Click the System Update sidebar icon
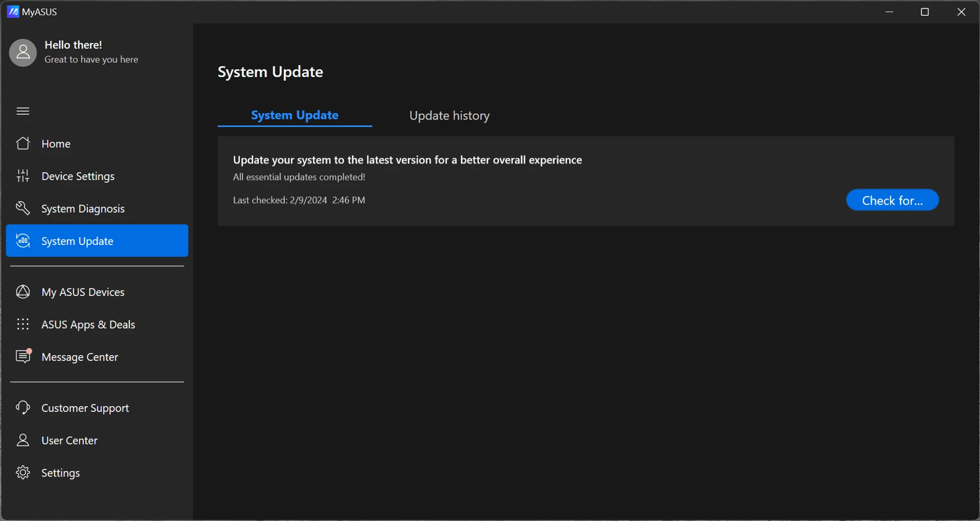This screenshot has width=980, height=521. 23,241
